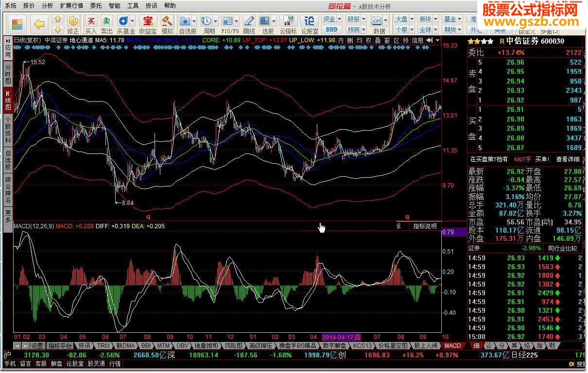Select the MACD indicator tab
Screen dimensions: 588x373
pos(453,346)
